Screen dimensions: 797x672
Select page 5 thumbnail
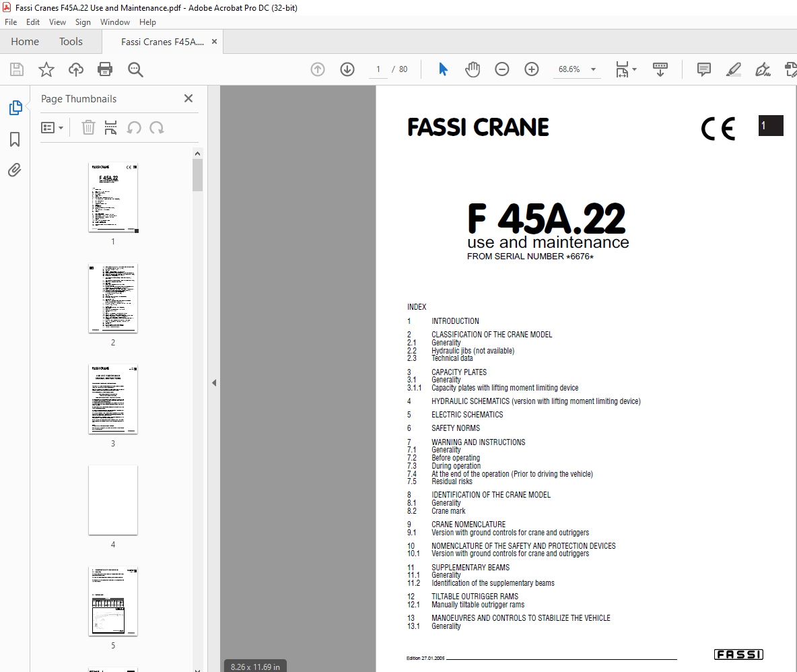coord(113,601)
